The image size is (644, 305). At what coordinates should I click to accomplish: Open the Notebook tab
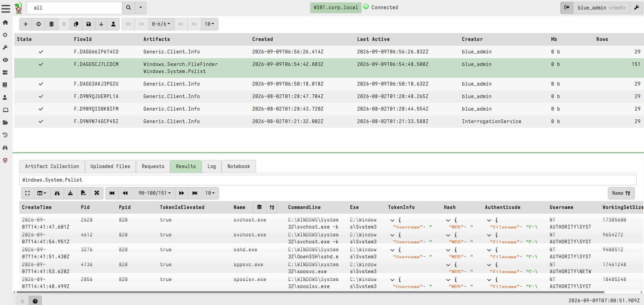pos(239,166)
